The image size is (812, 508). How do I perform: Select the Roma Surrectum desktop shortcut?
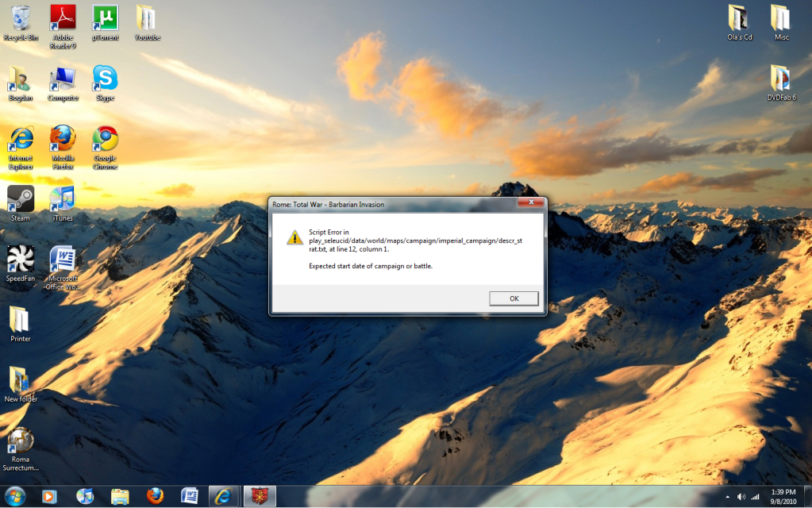[20, 442]
